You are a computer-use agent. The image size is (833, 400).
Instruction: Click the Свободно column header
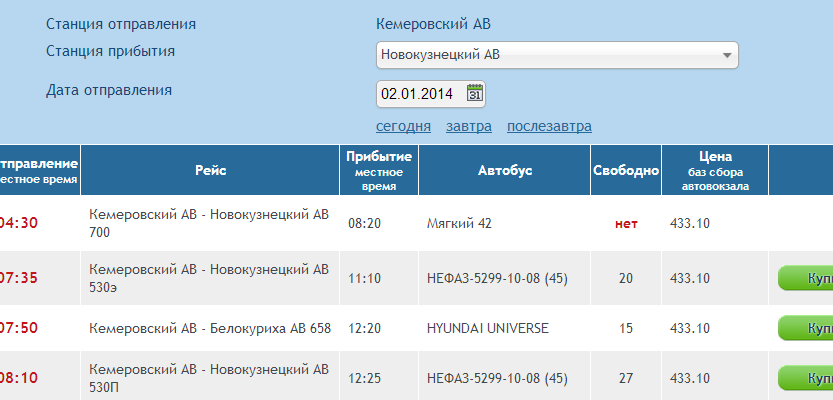[x=626, y=171]
